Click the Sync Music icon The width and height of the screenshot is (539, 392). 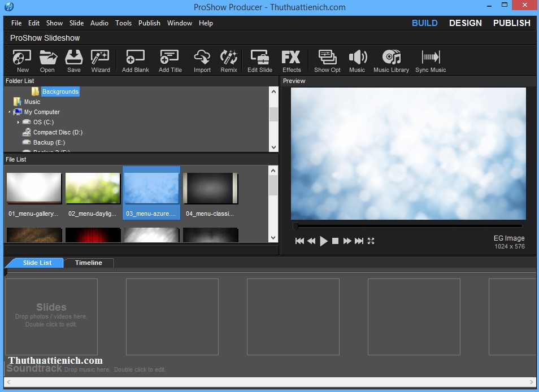coord(431,60)
